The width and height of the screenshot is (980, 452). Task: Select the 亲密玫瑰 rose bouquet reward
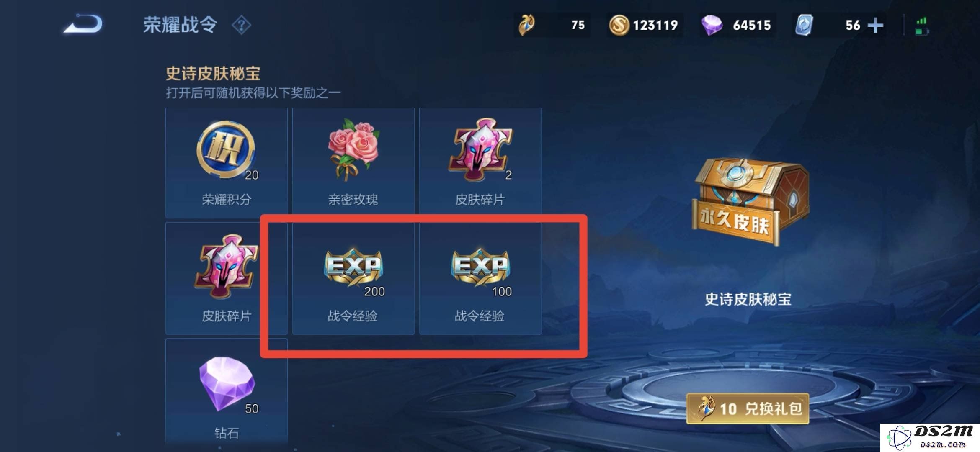pyautogui.click(x=353, y=163)
